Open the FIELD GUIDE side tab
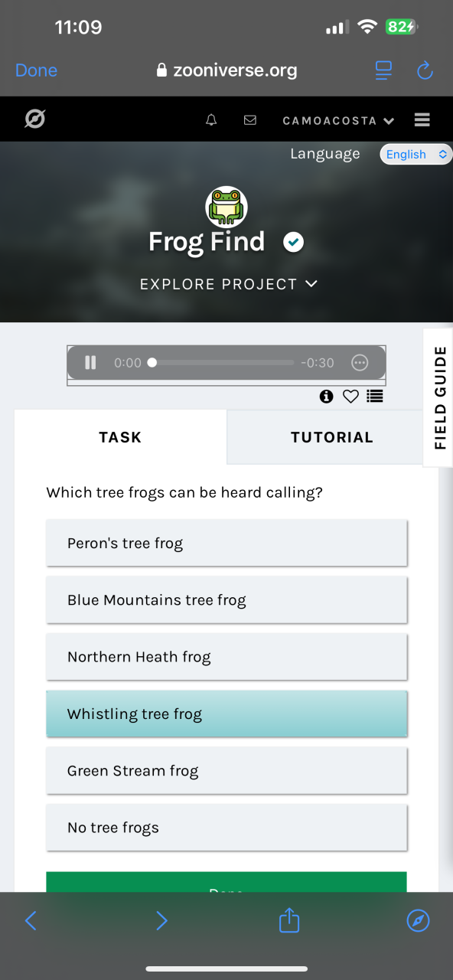The height and width of the screenshot is (980, 453). point(439,397)
